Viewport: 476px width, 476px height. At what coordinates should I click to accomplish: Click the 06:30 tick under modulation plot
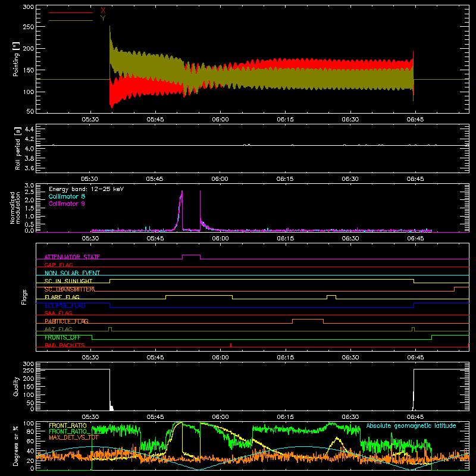(350, 239)
